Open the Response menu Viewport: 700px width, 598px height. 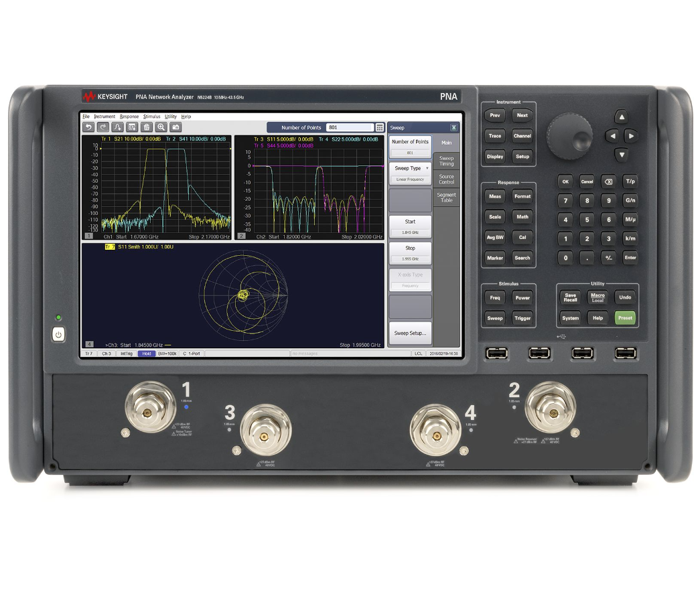click(129, 116)
